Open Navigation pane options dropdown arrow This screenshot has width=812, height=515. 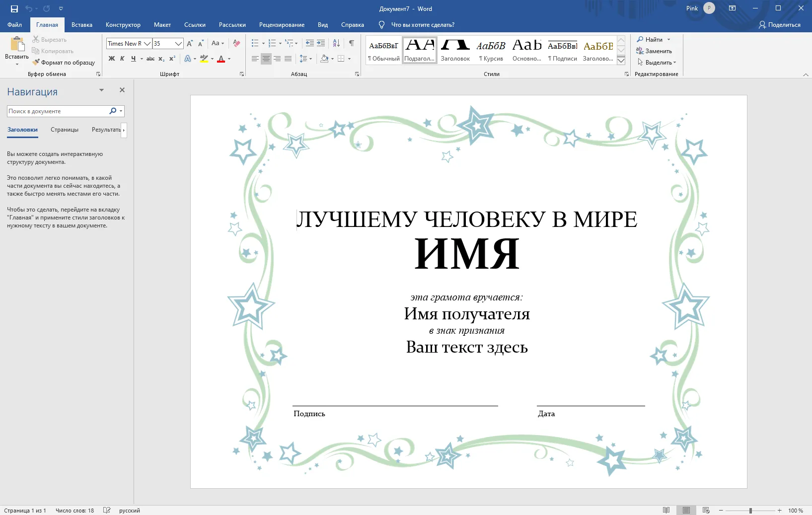(x=101, y=90)
